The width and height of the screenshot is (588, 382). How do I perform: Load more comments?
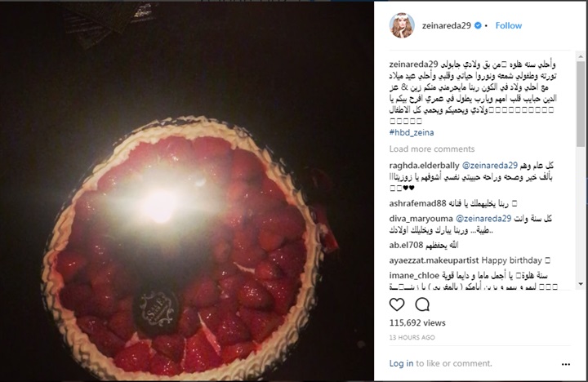432,149
